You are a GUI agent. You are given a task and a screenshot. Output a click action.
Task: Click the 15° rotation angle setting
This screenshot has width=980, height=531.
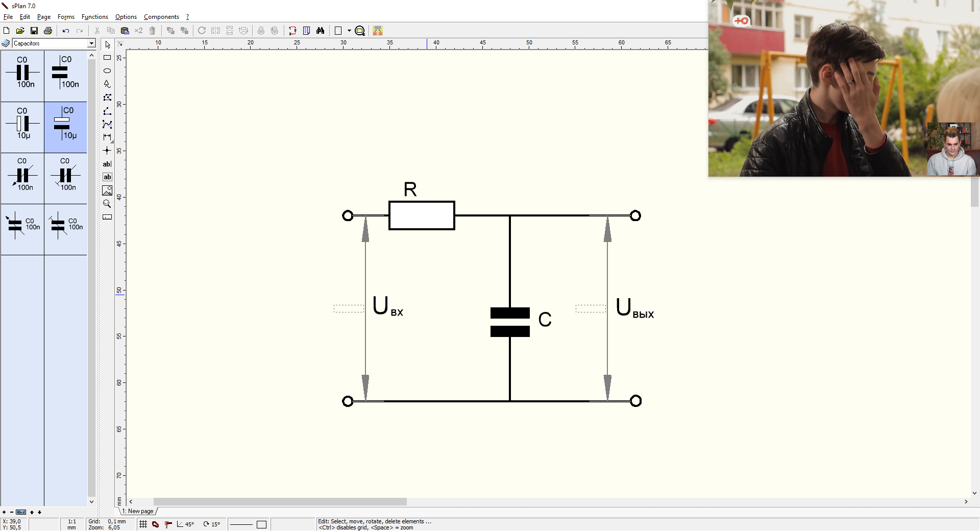212,524
